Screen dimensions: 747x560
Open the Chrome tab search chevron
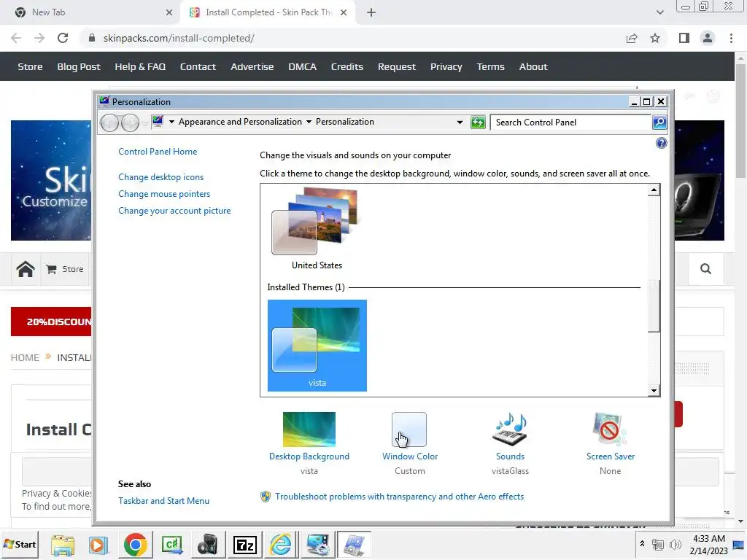[x=659, y=12]
